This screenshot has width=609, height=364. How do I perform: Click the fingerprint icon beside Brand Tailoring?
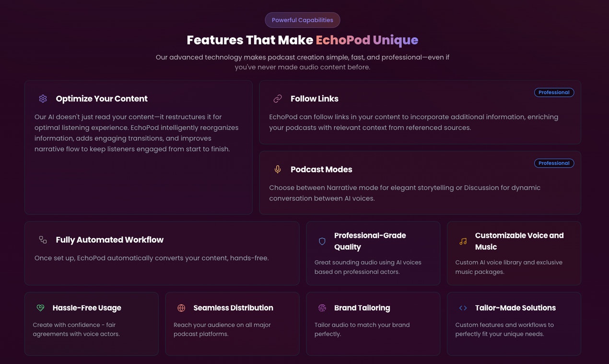click(x=322, y=308)
